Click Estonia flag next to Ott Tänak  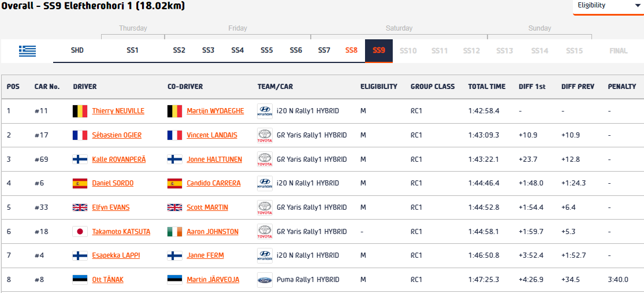80,280
